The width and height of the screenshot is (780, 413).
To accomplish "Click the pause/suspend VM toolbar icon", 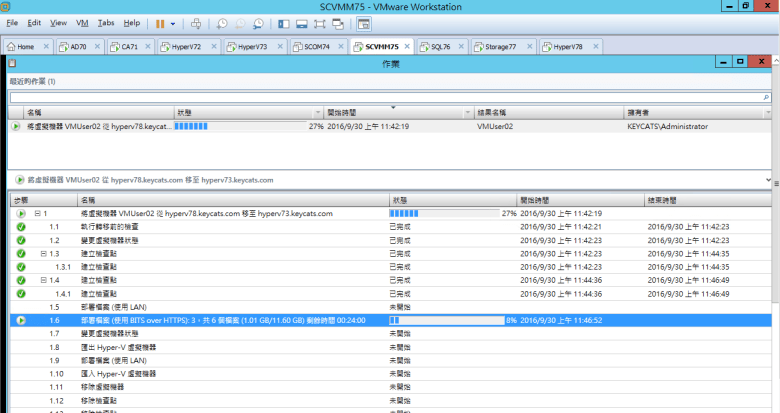I will click(x=160, y=22).
